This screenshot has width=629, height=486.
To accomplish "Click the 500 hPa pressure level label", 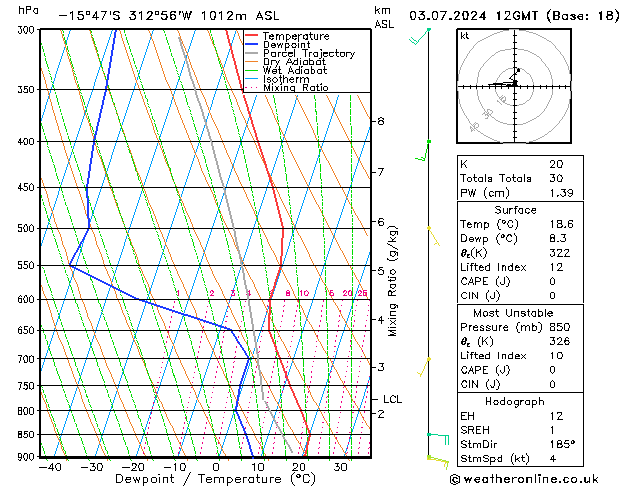I will (x=28, y=228).
